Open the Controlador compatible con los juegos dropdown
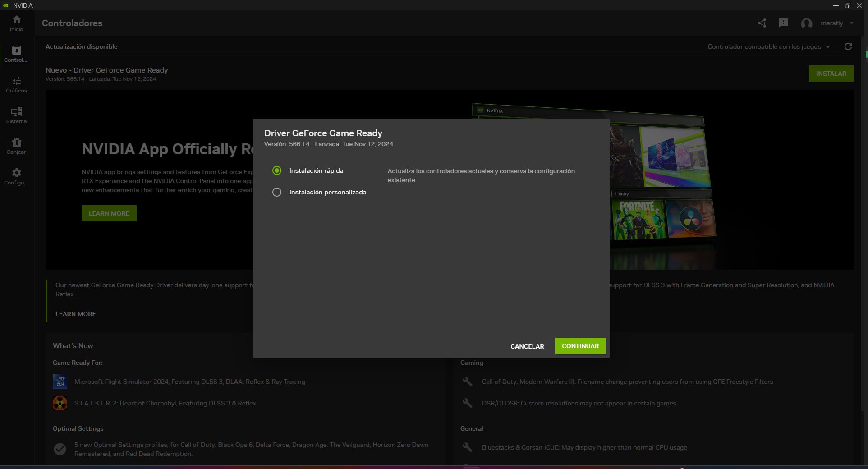This screenshot has width=868, height=469. pos(768,46)
